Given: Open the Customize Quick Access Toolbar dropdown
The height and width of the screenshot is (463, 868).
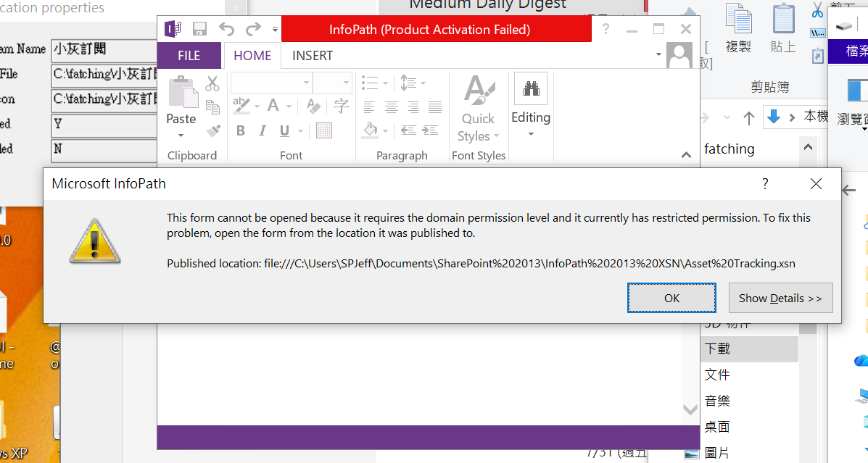Looking at the screenshot, I should [x=275, y=29].
